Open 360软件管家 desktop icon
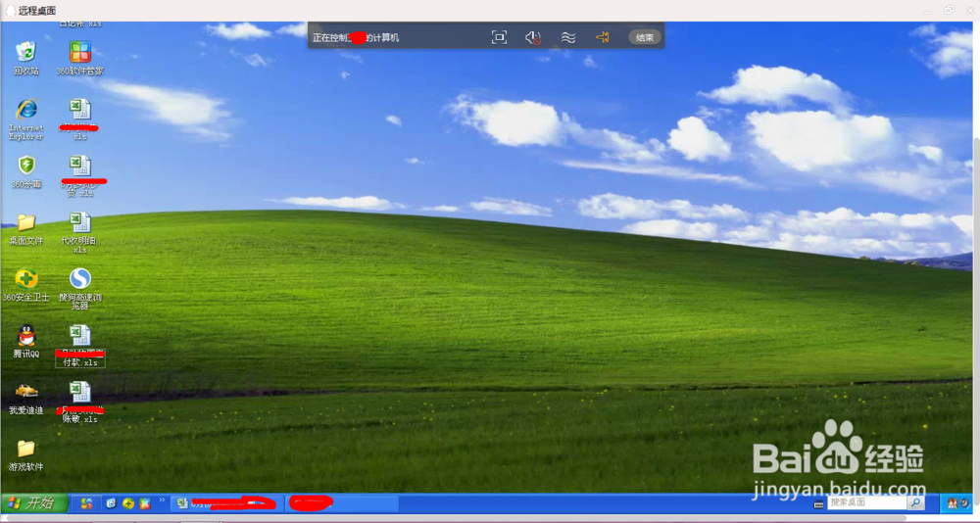This screenshot has height=523, width=980. [80, 58]
